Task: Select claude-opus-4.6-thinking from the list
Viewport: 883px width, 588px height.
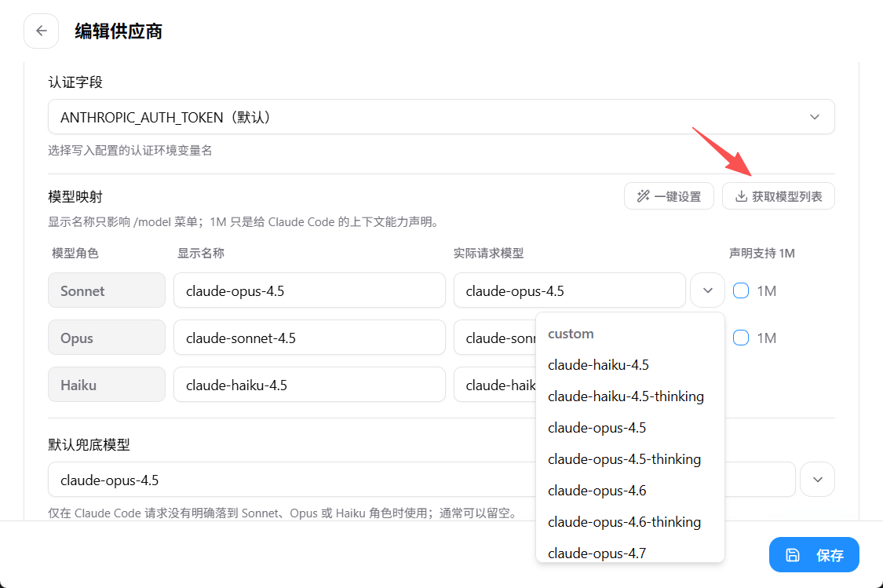Action: (x=629, y=522)
